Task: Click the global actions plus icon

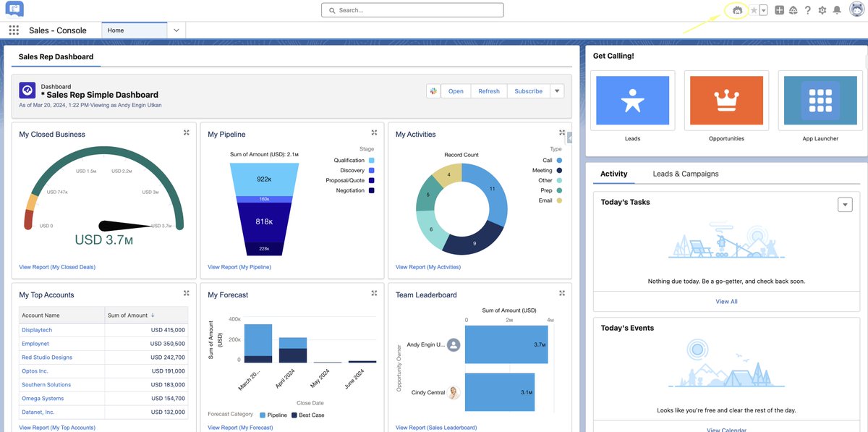Action: (779, 9)
